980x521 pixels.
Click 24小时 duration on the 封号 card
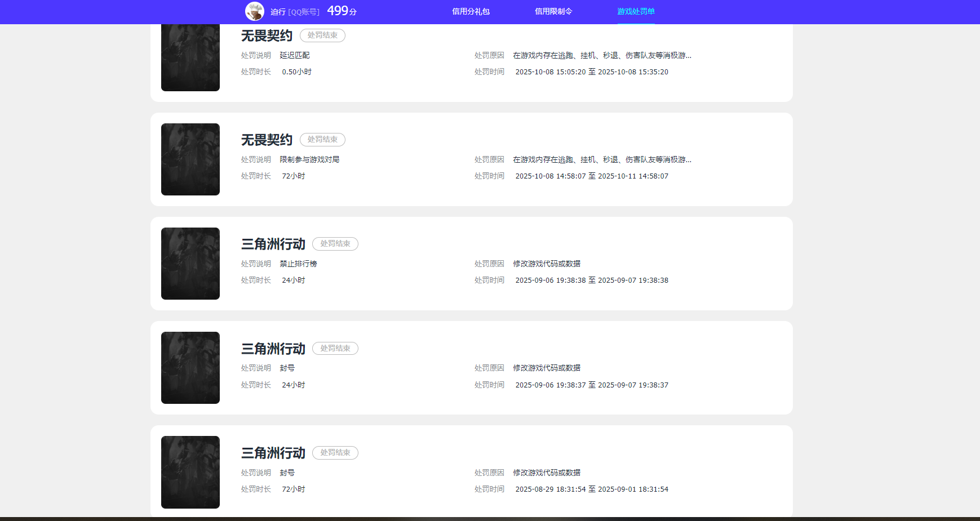coord(293,385)
